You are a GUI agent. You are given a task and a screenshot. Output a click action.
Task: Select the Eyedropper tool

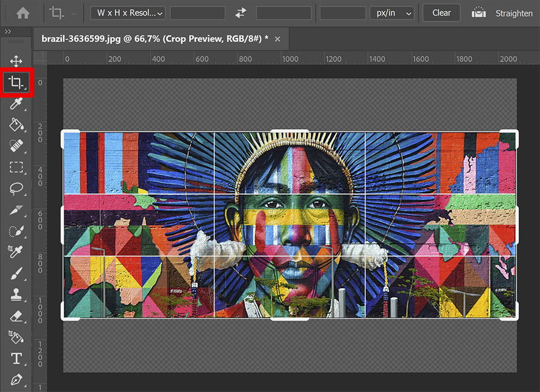[17, 104]
